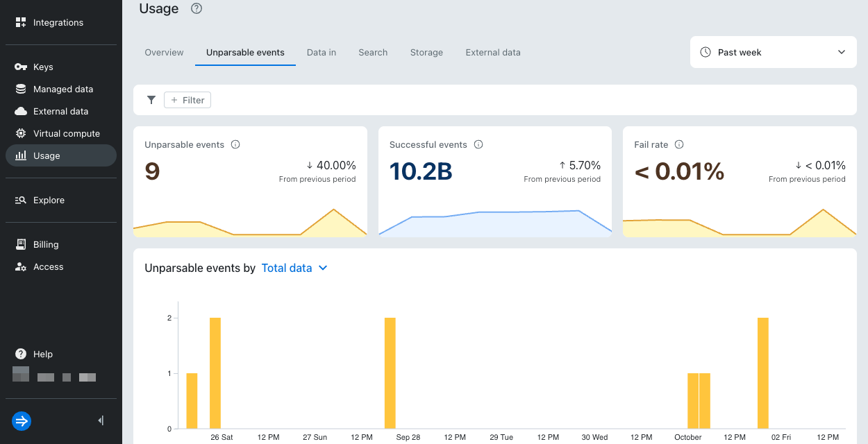Go to the Search tab
This screenshot has height=444, width=868.
(x=373, y=53)
